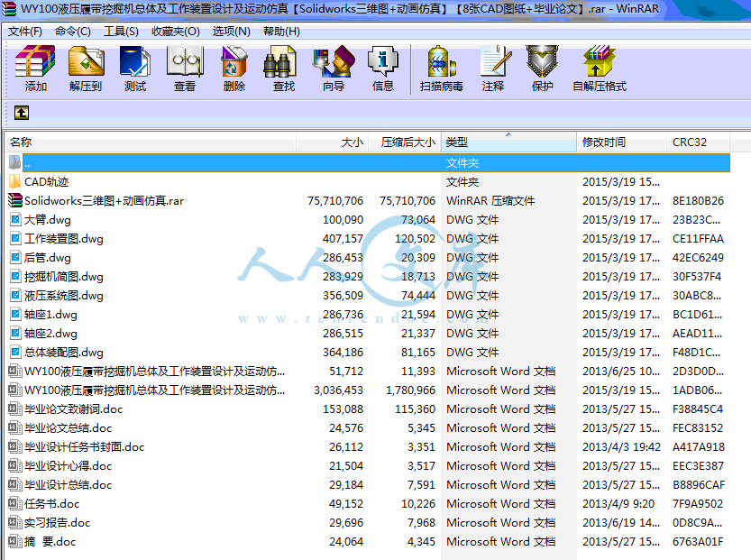This screenshot has width=751, height=560.
Task: Click CRC32 value 8E180B26
Action: point(699,201)
